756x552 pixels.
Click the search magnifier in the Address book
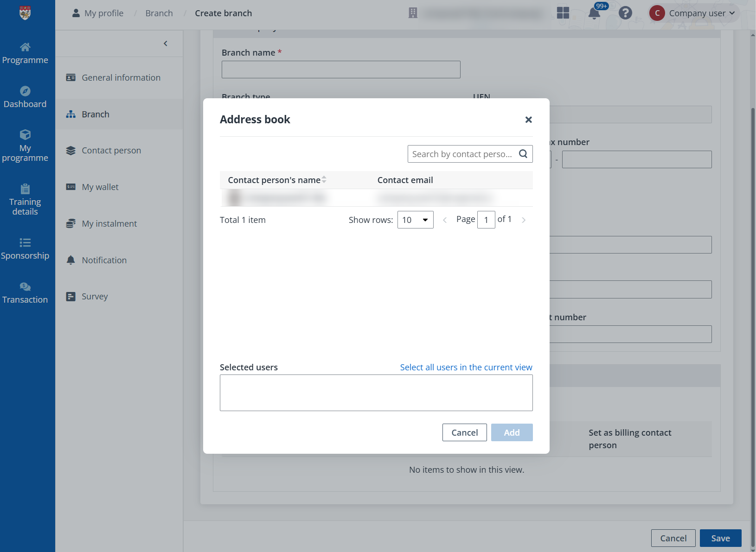click(524, 153)
